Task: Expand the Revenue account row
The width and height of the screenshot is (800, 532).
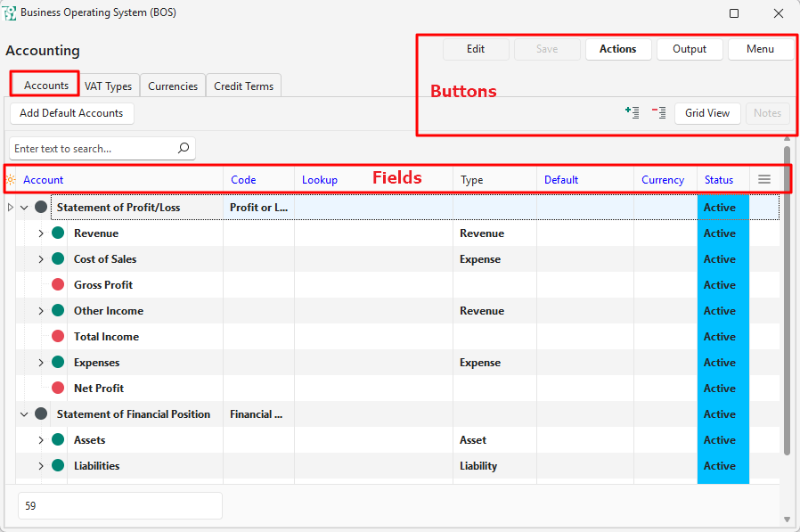Action: 41,233
